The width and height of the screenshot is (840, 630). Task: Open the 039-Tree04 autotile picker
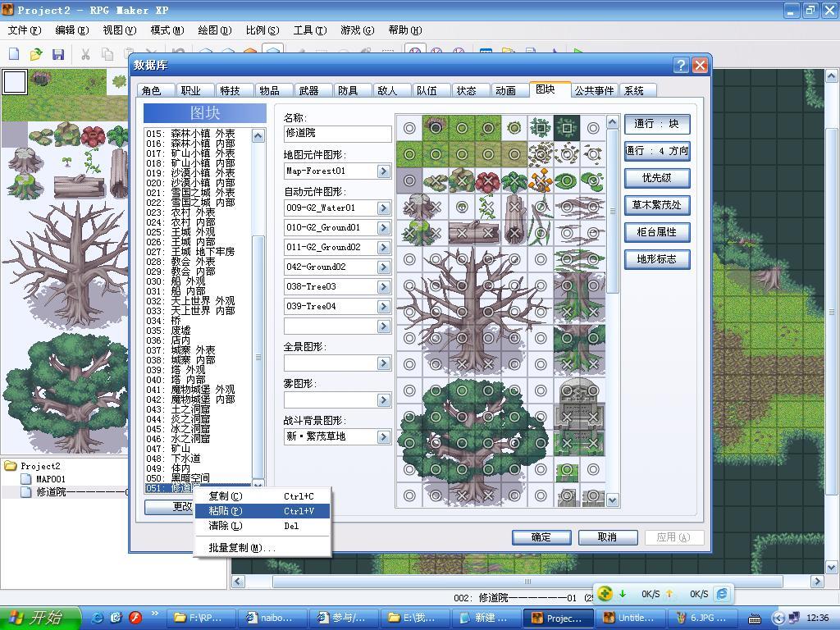(x=384, y=307)
